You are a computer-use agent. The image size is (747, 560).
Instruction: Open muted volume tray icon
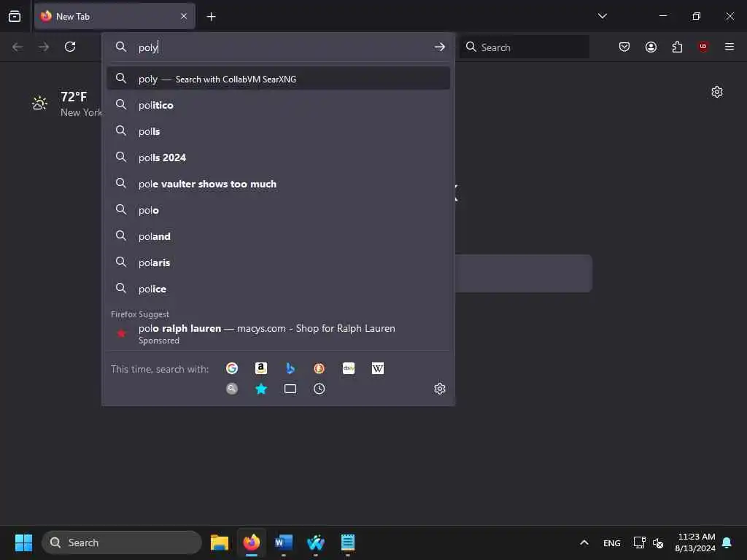(x=658, y=542)
